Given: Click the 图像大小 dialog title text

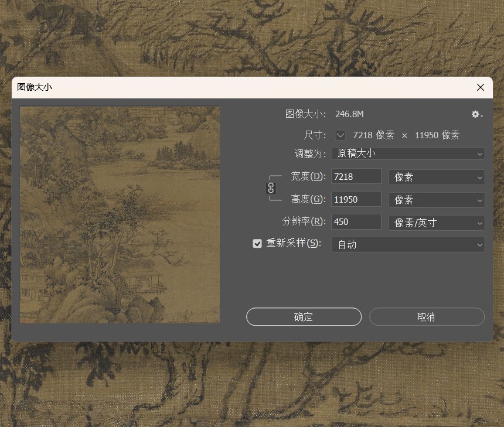Looking at the screenshot, I should pyautogui.click(x=35, y=87).
